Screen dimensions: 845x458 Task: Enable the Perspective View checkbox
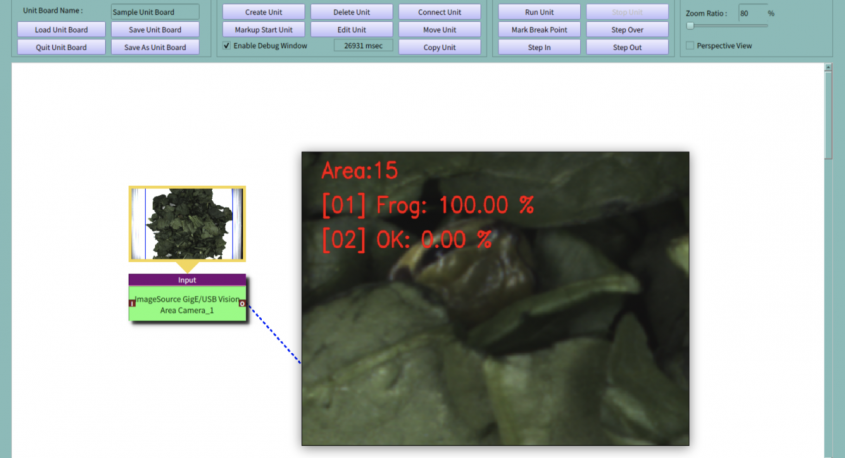point(691,46)
